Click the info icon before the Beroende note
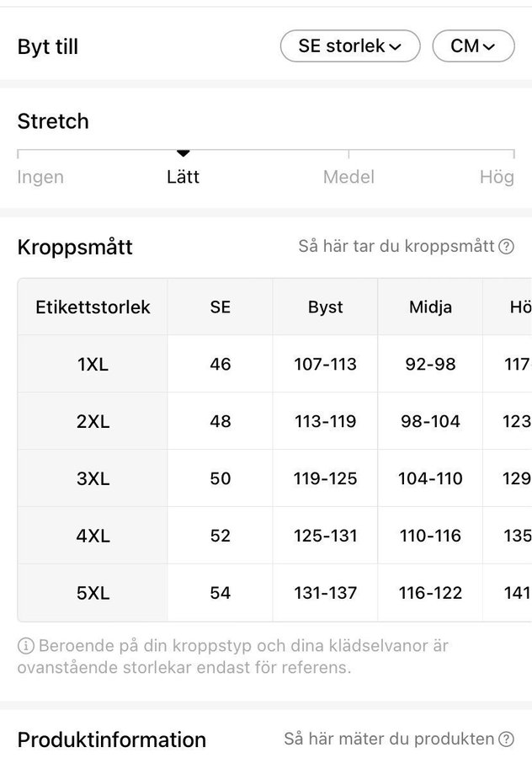 point(25,646)
